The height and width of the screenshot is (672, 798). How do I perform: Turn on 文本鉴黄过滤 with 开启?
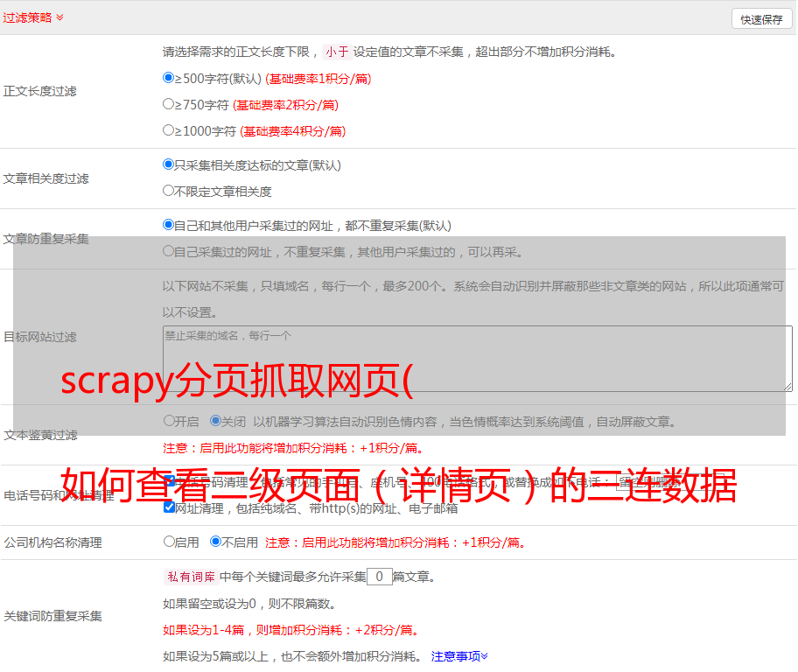169,421
